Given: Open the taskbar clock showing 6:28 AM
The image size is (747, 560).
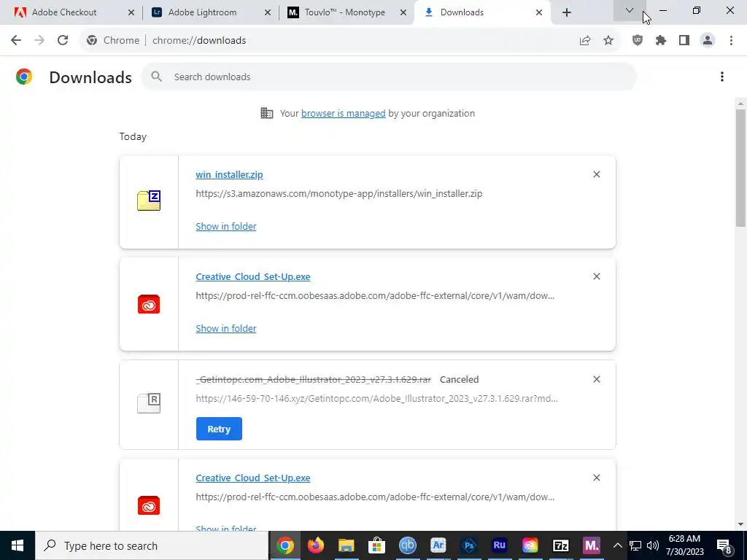Looking at the screenshot, I should pos(684,545).
